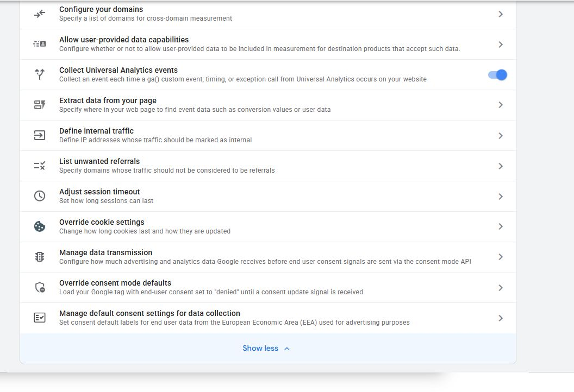Open chevron for Configure your domains
574x392 pixels.
(x=501, y=14)
